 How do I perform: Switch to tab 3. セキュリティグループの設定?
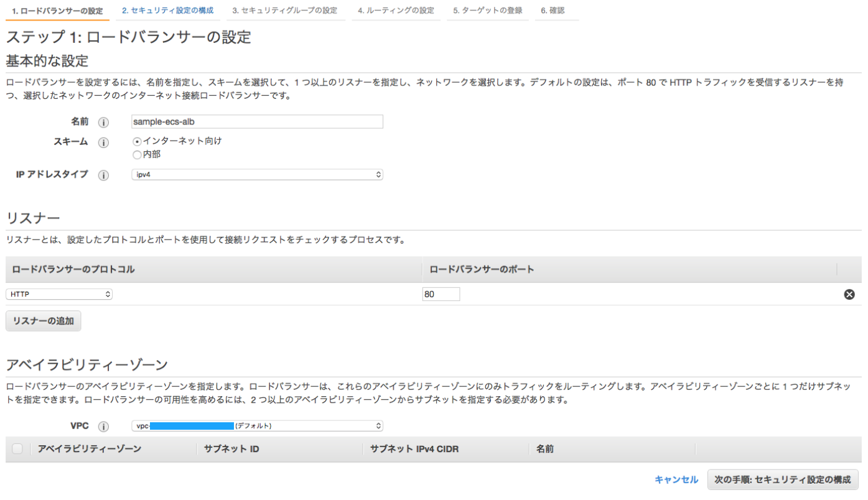pos(285,11)
